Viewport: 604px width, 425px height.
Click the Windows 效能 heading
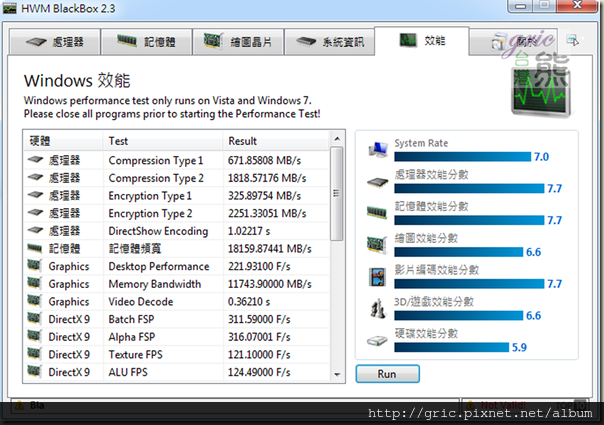click(77, 81)
